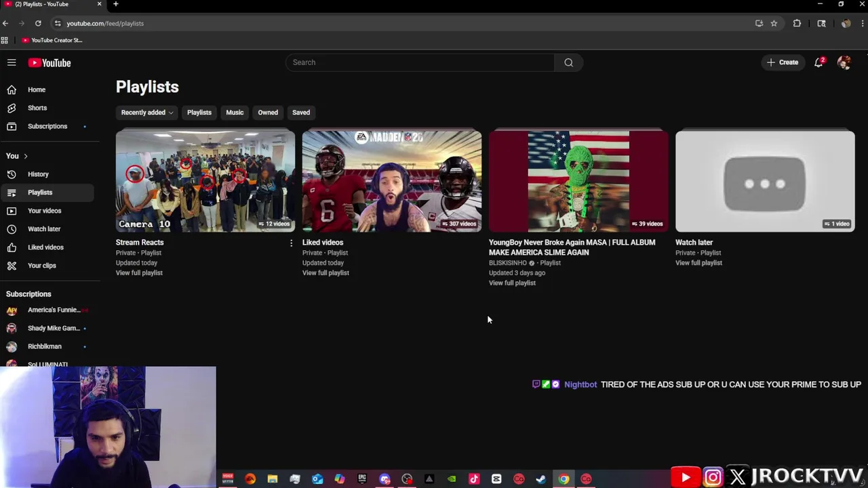Open the notifications bell
This screenshot has height=488, width=868.
tap(819, 62)
